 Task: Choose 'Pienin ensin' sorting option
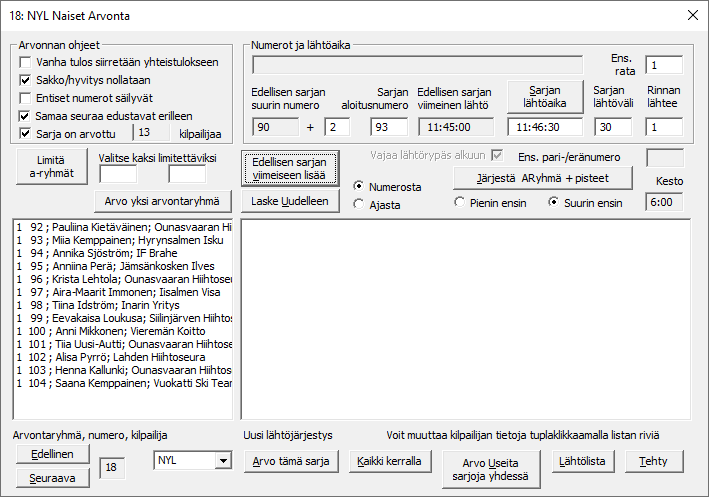click(x=461, y=203)
